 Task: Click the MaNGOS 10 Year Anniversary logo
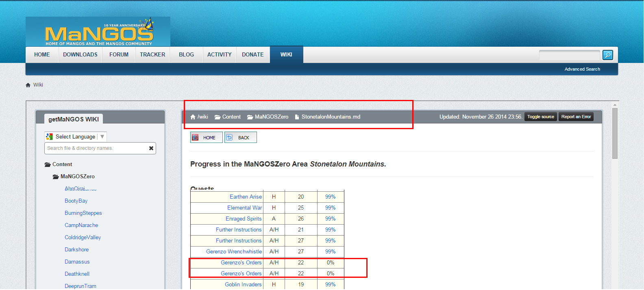tap(98, 31)
